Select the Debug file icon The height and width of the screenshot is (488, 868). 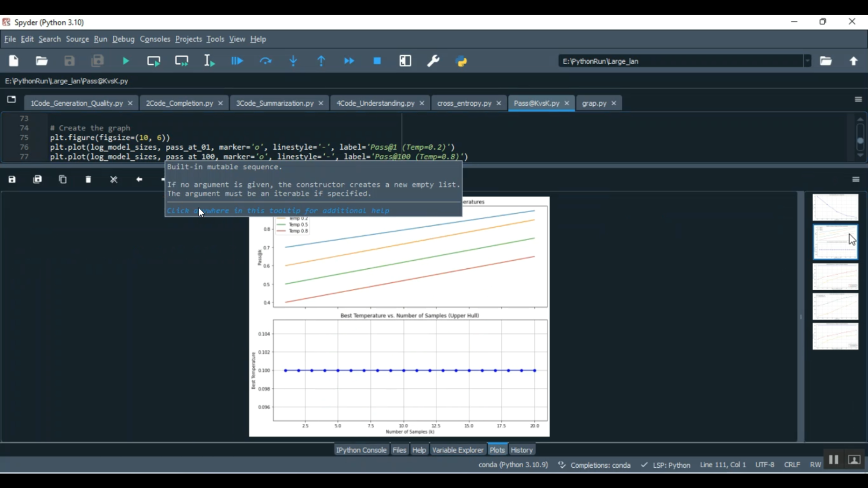point(237,61)
